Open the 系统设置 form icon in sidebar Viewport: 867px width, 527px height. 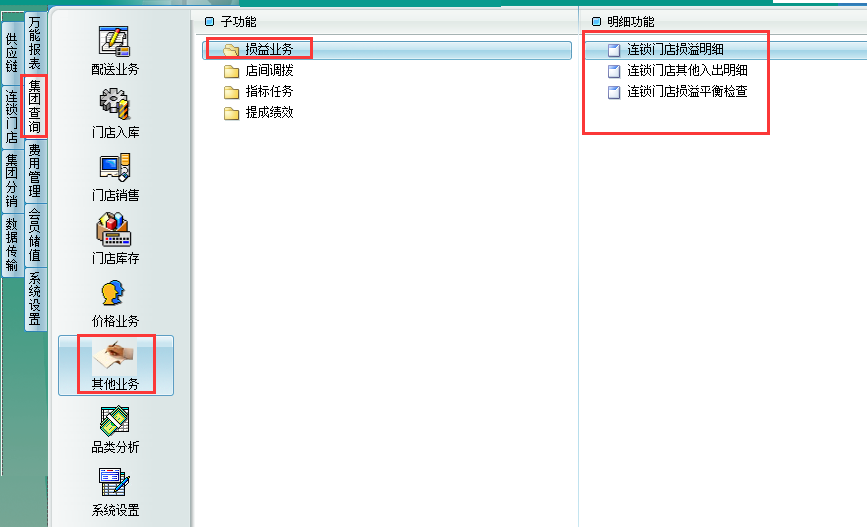point(114,483)
